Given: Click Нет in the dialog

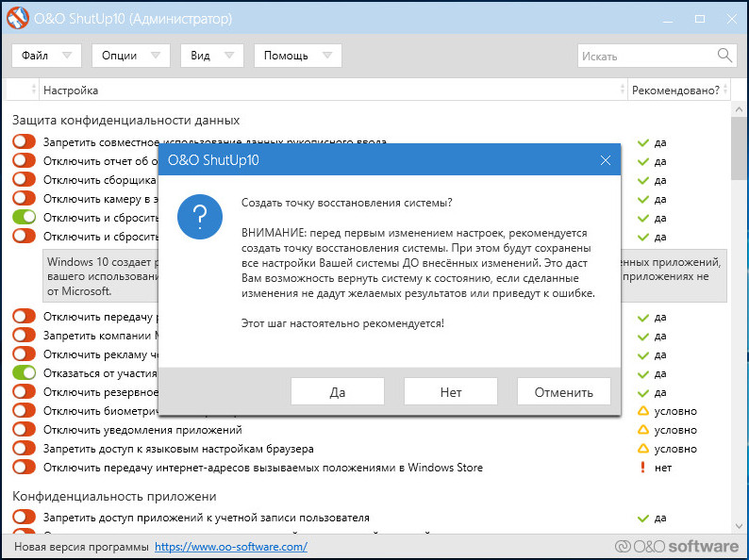Looking at the screenshot, I should (x=451, y=392).
